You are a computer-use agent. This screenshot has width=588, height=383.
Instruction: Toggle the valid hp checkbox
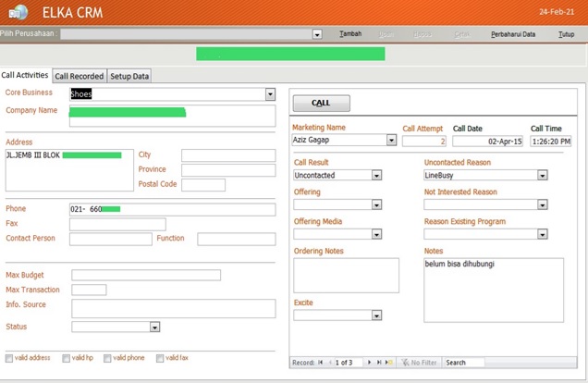point(67,358)
